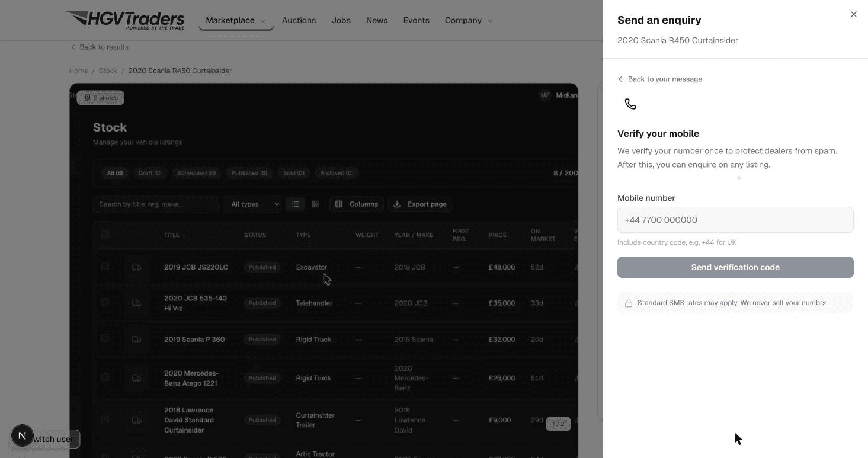Click the truck icon in the 2019 JCB JS220LC row
Screen dimensions: 868x458
[137, 267]
